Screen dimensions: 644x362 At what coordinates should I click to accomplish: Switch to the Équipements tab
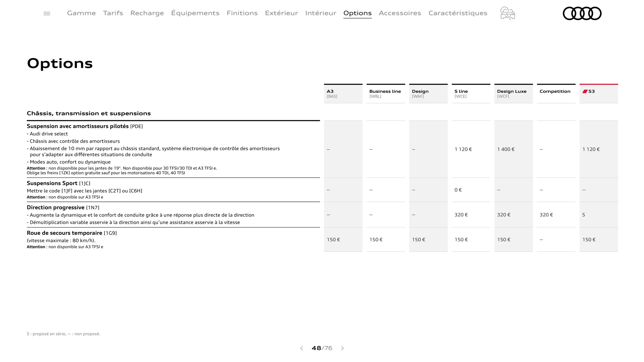click(x=195, y=13)
